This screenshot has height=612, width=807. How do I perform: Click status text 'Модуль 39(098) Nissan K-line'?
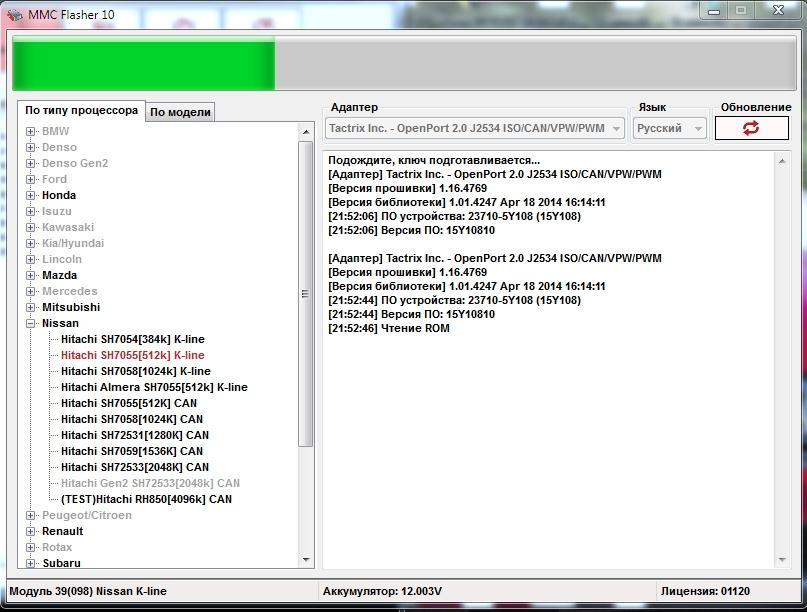pyautogui.click(x=88, y=591)
